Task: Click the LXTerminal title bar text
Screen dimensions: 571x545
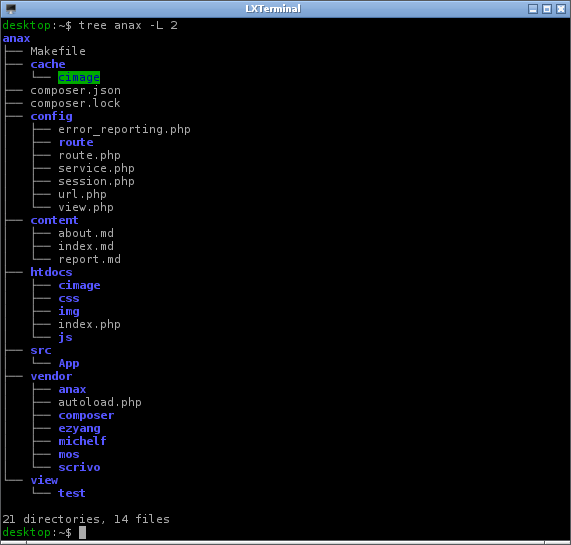Action: (273, 9)
